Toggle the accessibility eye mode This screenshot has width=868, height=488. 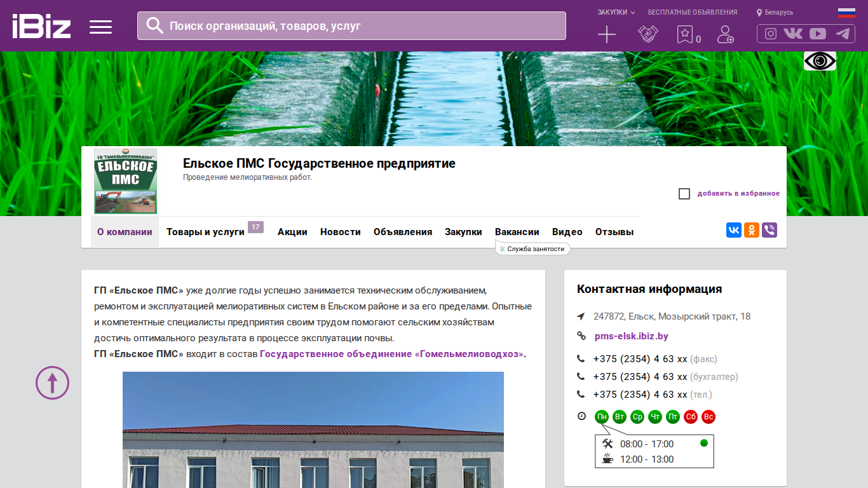point(820,61)
